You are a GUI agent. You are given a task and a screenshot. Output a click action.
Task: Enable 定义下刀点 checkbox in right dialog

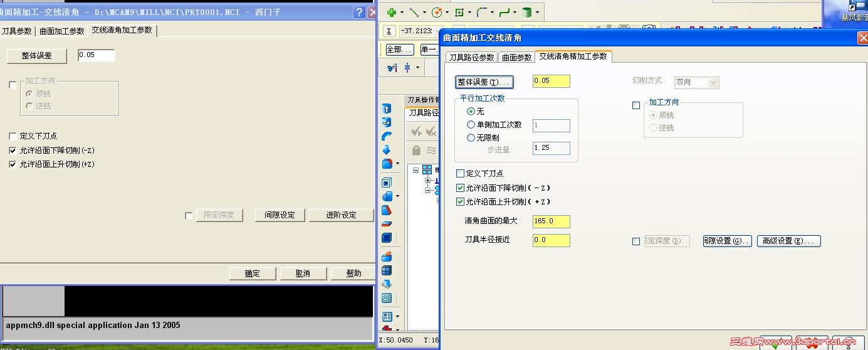click(461, 174)
